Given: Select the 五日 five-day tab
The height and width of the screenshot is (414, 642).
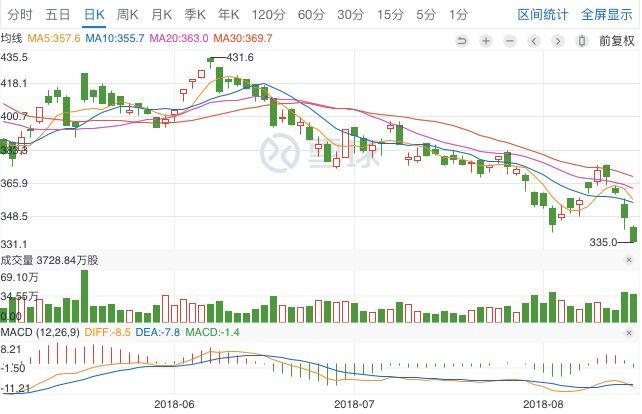Looking at the screenshot, I should [57, 15].
